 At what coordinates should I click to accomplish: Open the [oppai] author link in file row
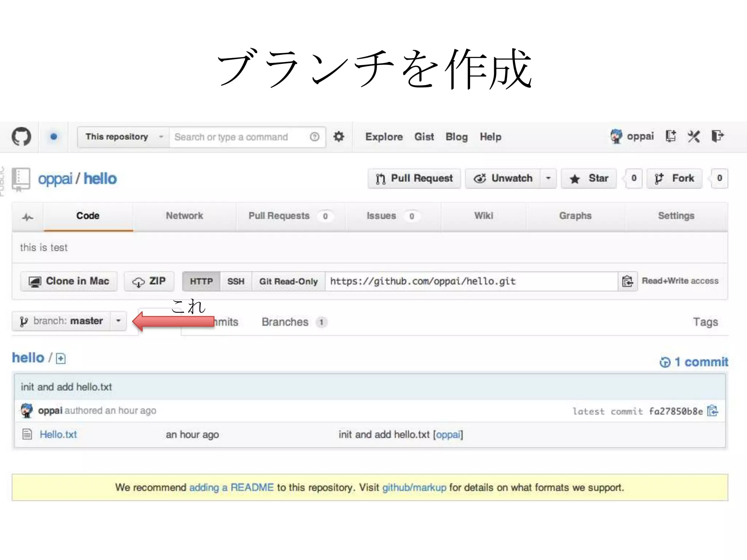coord(448,435)
